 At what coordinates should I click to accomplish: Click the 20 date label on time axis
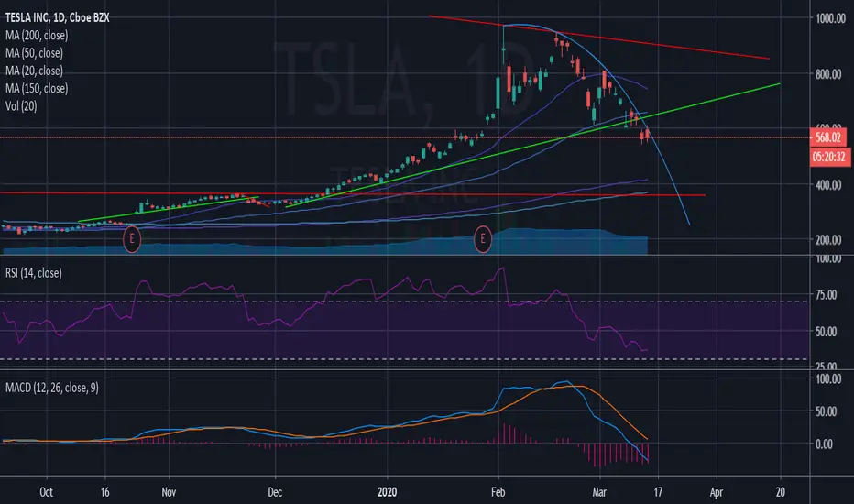point(781,492)
